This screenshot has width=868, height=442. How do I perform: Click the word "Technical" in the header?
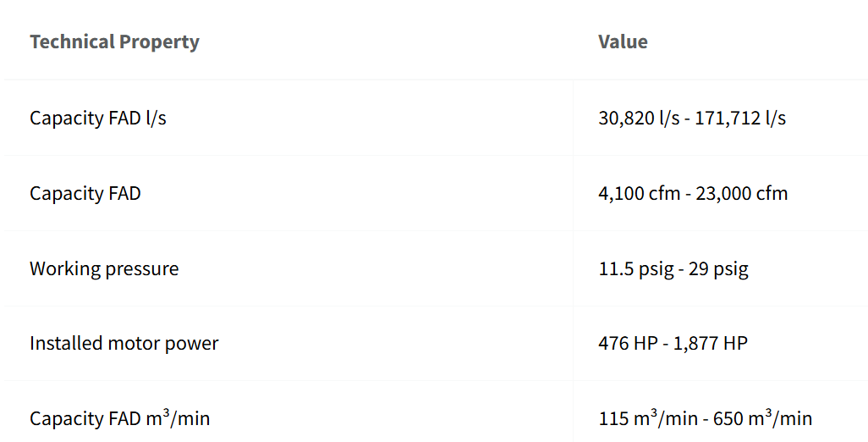pyautogui.click(x=72, y=41)
